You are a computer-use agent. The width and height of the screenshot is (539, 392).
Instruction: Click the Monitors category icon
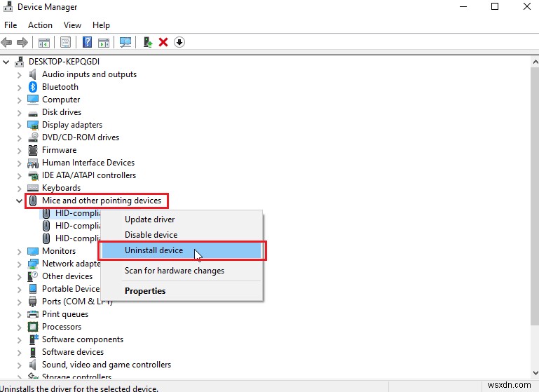pos(33,251)
